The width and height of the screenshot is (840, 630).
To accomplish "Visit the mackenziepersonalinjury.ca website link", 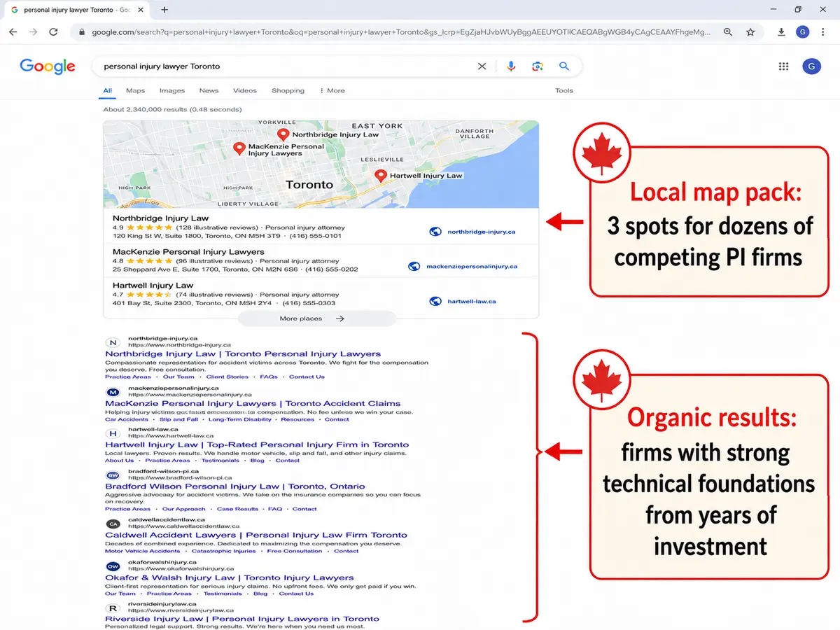I will coord(472,266).
